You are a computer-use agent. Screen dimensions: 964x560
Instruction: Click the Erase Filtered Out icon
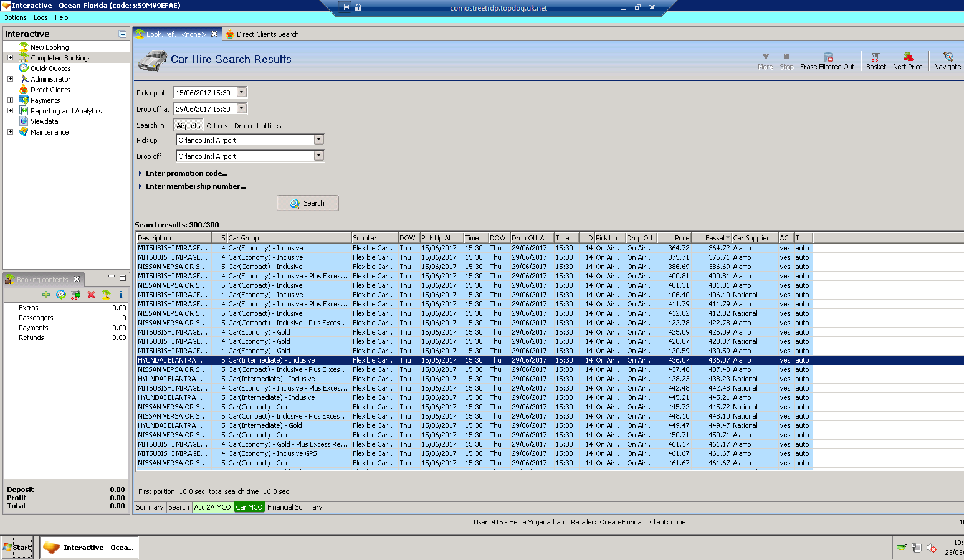point(828,57)
